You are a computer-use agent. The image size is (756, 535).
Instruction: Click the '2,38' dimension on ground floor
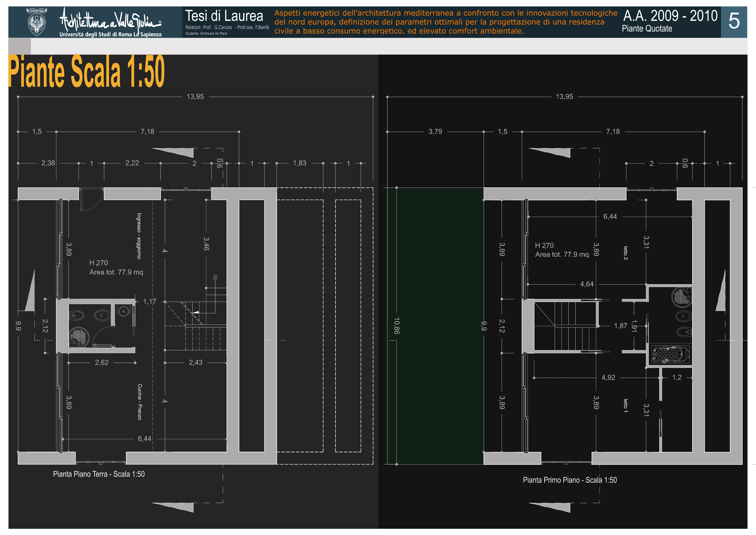[48, 163]
